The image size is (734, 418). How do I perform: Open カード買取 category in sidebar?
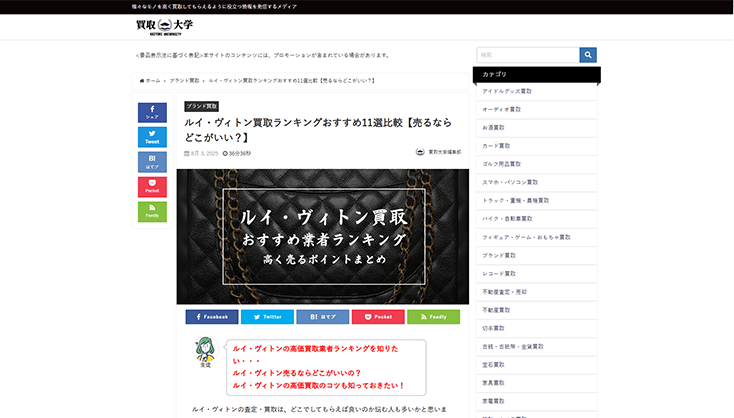498,146
